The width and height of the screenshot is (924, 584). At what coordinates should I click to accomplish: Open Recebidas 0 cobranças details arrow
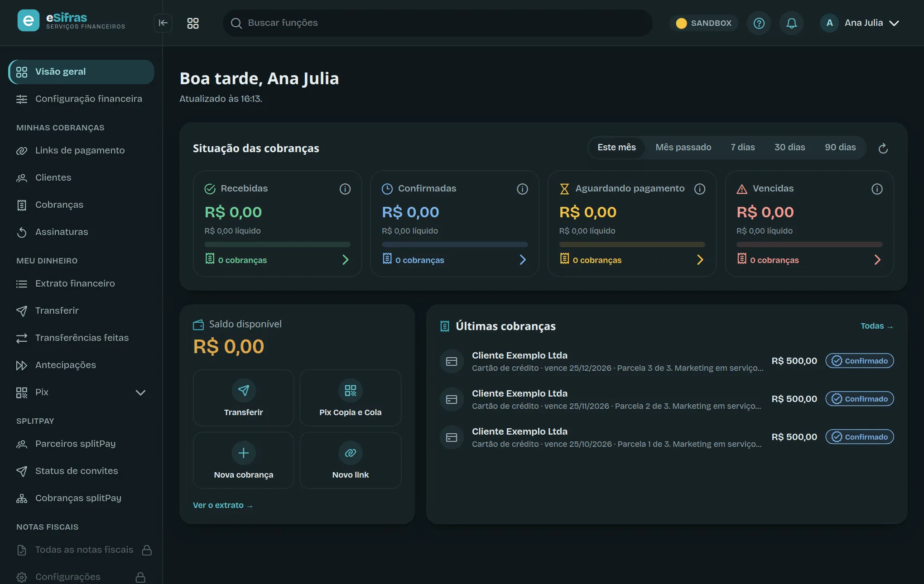345,260
